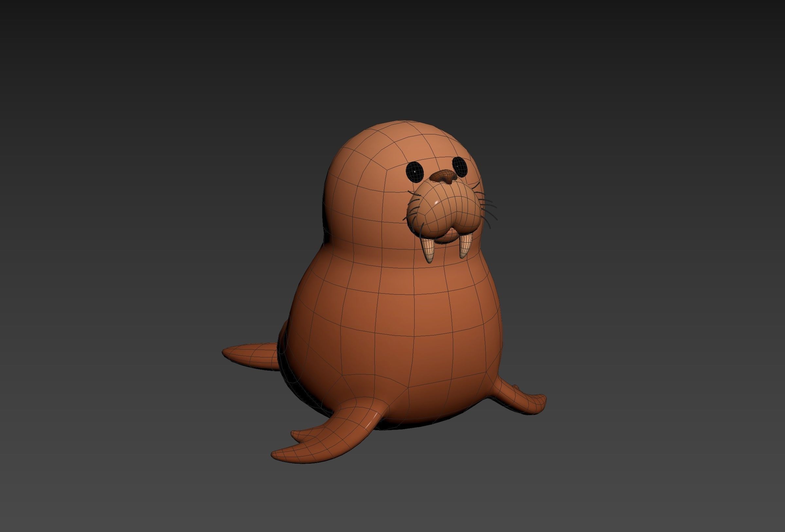This screenshot has width=785, height=532.
Task: Select the shiny highlight on the muzzle
Action: point(437,202)
